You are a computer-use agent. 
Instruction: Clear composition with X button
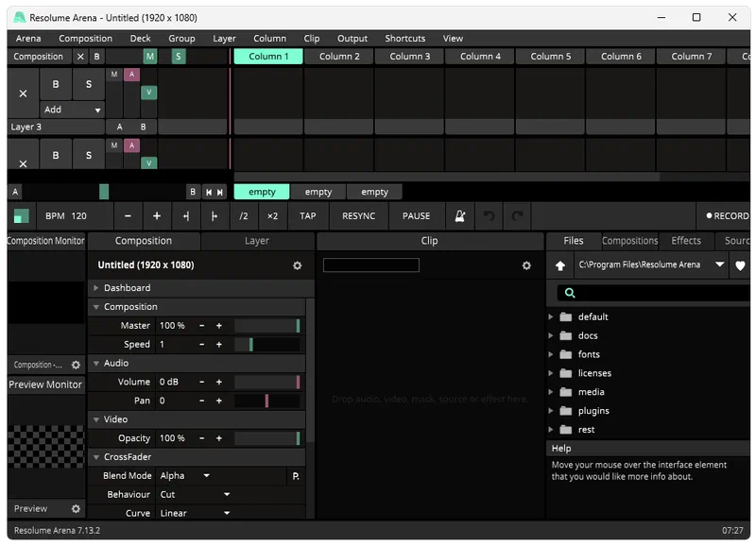(80, 57)
